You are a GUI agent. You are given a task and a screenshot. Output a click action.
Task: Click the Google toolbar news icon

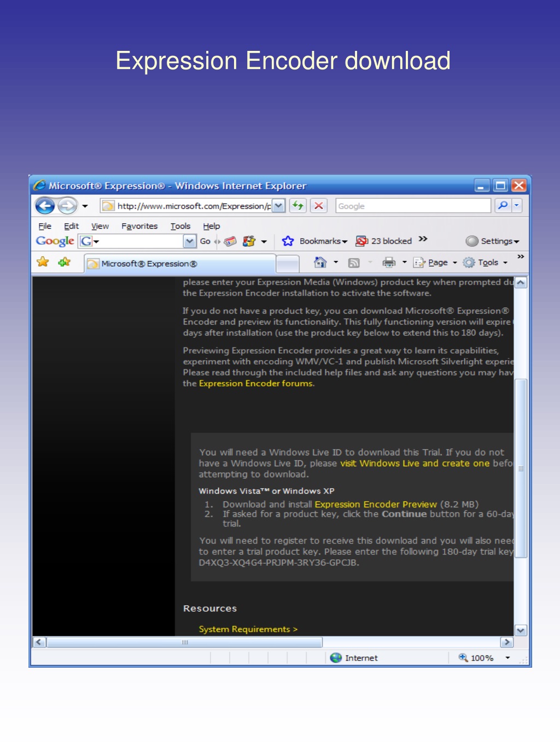click(x=230, y=241)
